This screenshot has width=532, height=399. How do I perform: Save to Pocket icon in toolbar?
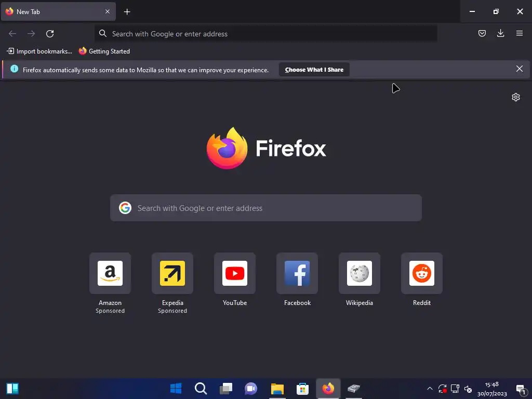[482, 33]
